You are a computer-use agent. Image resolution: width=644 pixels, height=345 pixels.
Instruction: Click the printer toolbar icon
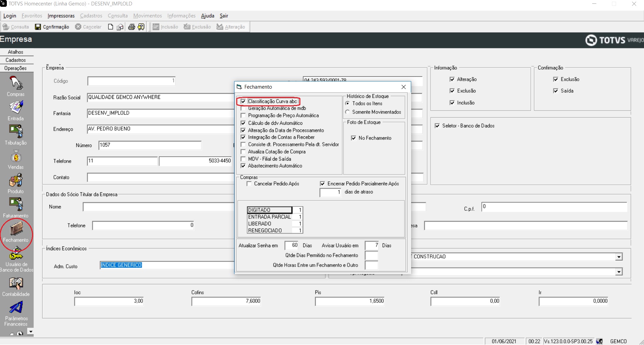click(x=131, y=27)
